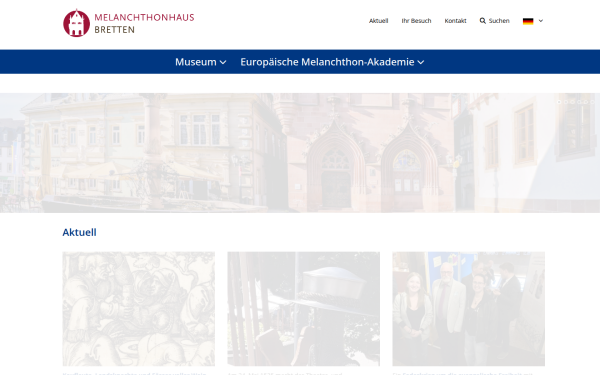The width and height of the screenshot is (600, 375).
Task: Open the Museum menu
Action: [196, 62]
